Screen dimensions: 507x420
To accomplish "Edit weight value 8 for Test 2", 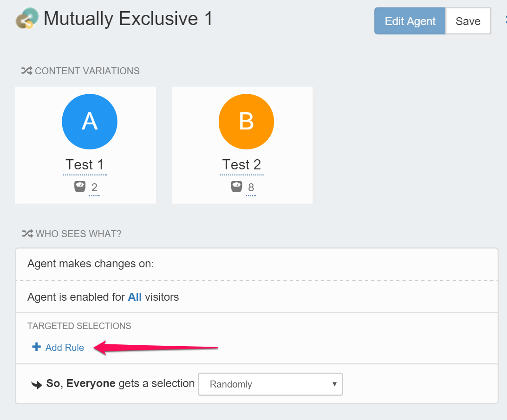I will coord(251,187).
